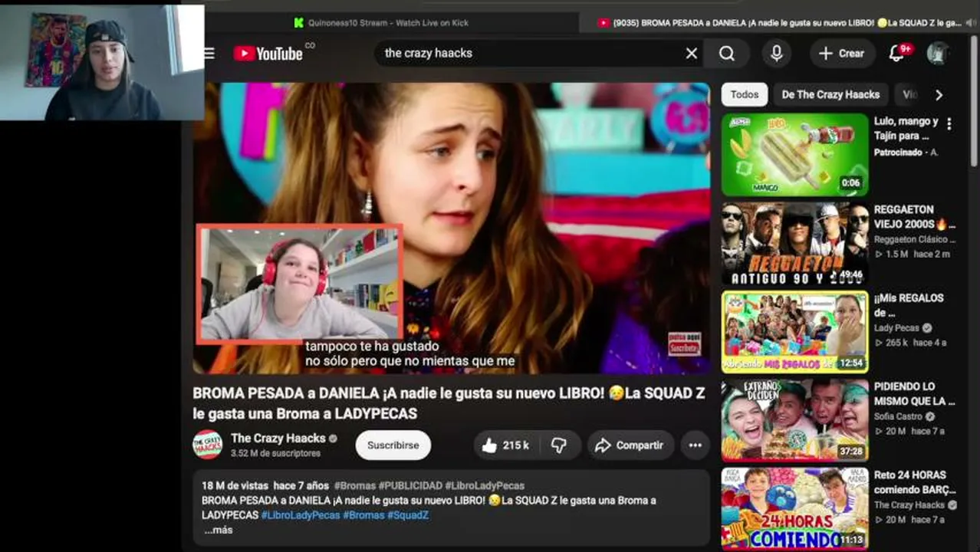Image resolution: width=980 pixels, height=552 pixels.
Task: Open The Crazy Haacks channel name link
Action: coord(278,439)
